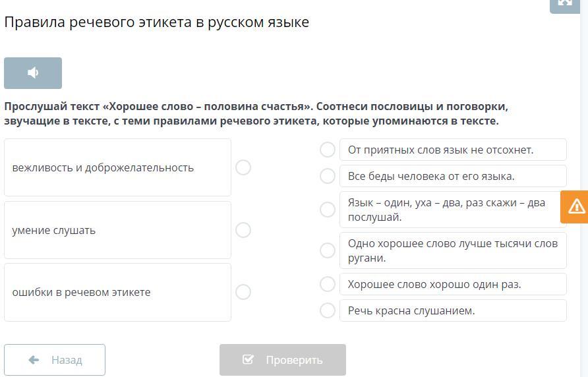
Task: Click the proverb 'Все беды человека от его языка.'
Action: [x=452, y=176]
